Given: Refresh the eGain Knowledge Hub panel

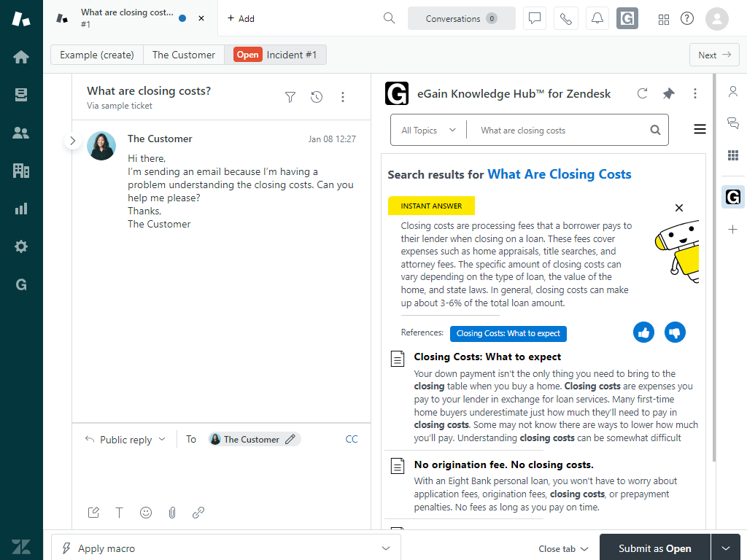Looking at the screenshot, I should coord(642,93).
